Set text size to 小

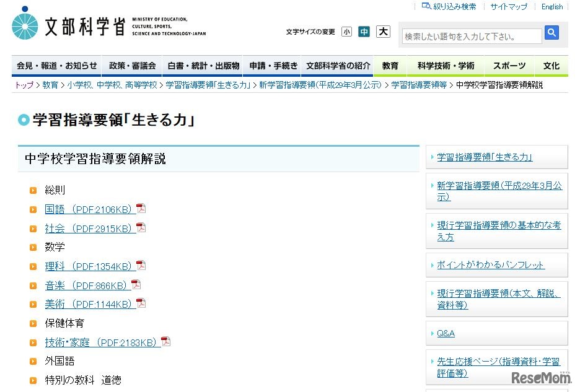(346, 31)
